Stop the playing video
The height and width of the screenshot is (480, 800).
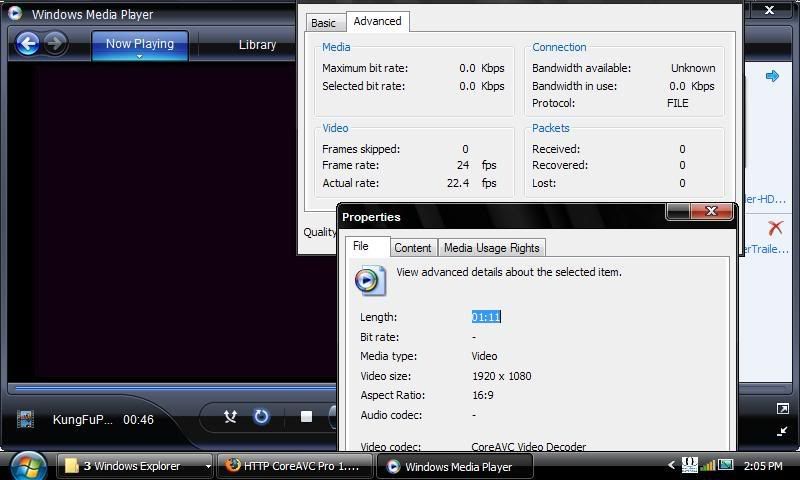[x=306, y=416]
